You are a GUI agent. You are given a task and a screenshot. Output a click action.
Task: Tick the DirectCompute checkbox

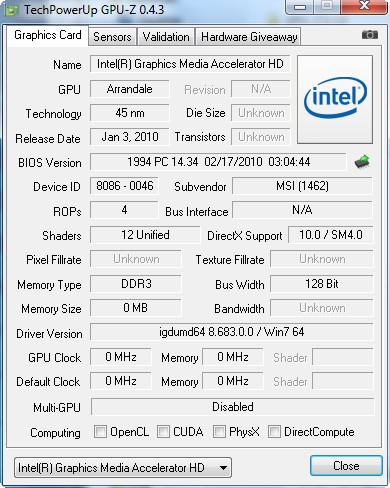click(x=274, y=431)
